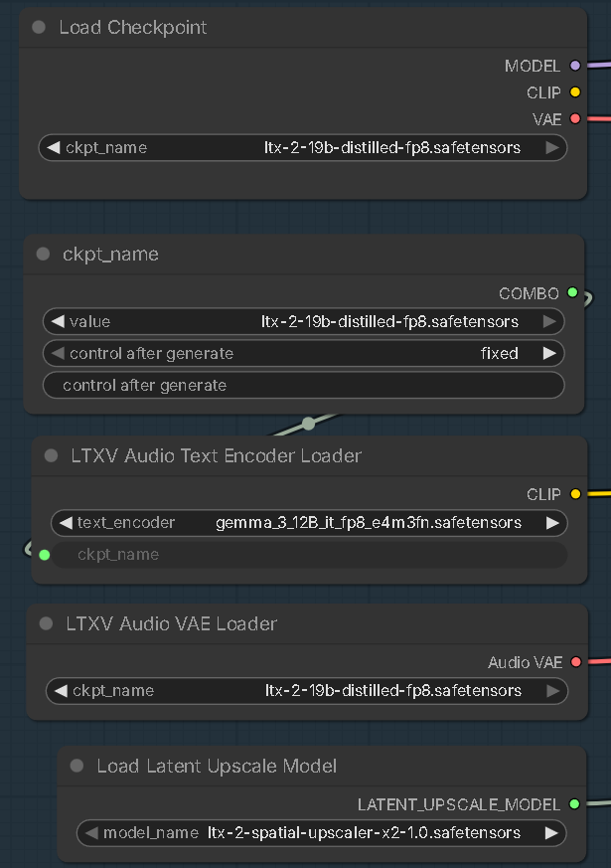
Task: Toggle collapse dot of Load Latent Upscale Model node
Action: (x=76, y=767)
